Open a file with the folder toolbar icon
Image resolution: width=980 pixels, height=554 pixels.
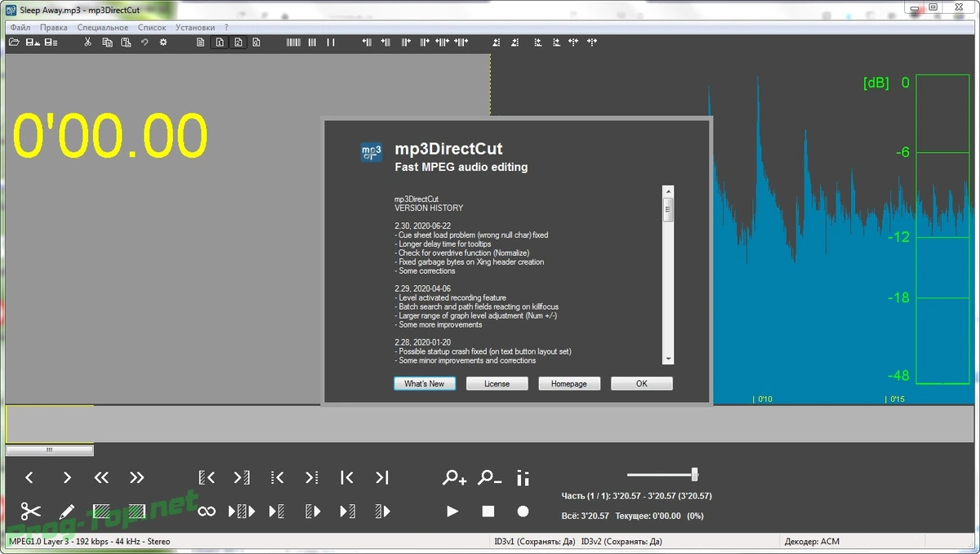[x=14, y=42]
